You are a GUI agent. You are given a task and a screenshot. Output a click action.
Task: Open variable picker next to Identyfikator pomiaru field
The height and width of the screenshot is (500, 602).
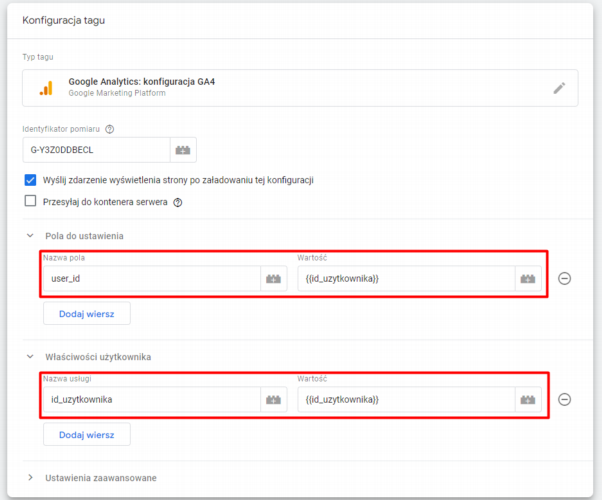click(183, 150)
